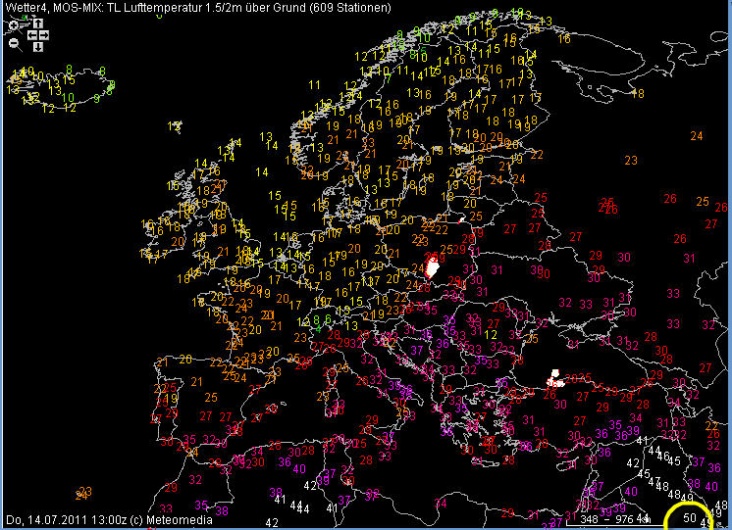The image size is (732, 530).
Task: Select the orange '22' value at Finland's southeast border
Action: click(537, 155)
